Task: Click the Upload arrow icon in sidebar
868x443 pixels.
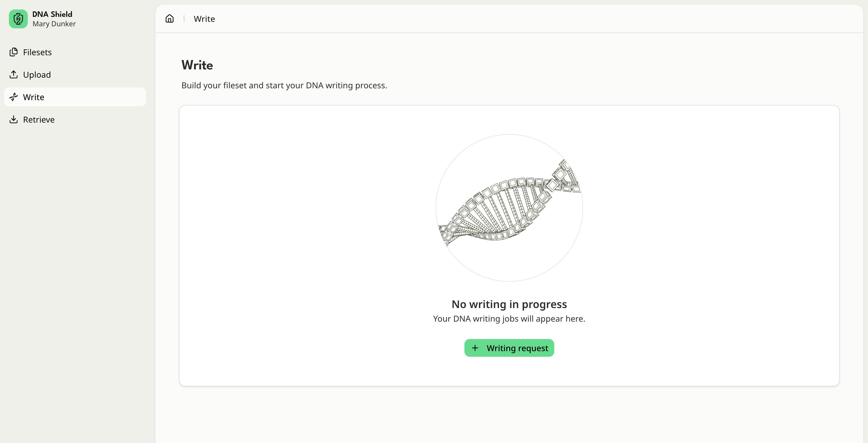Action: (14, 74)
